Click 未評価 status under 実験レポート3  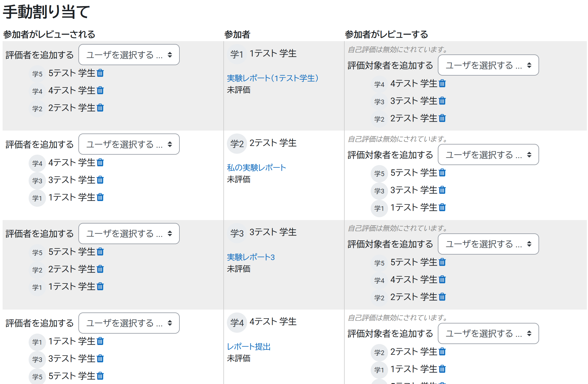tap(239, 269)
